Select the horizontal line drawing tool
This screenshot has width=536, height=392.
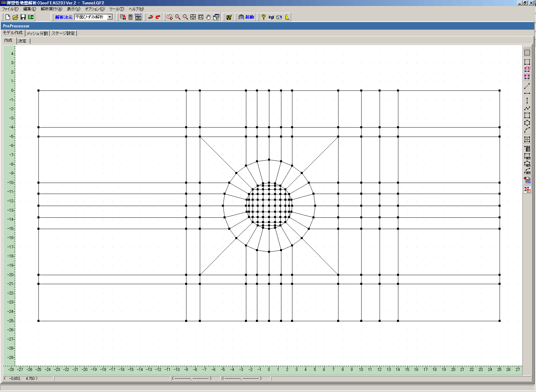[527, 93]
